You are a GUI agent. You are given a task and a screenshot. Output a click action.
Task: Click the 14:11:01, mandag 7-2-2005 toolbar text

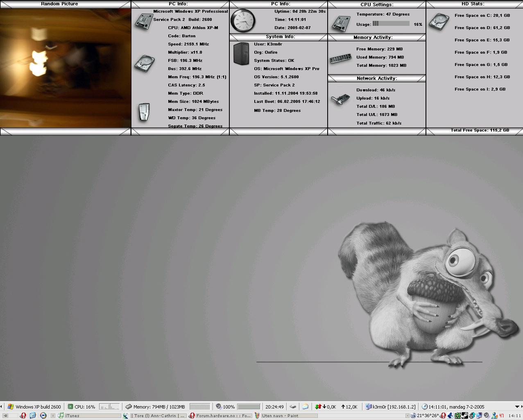tap(457, 407)
